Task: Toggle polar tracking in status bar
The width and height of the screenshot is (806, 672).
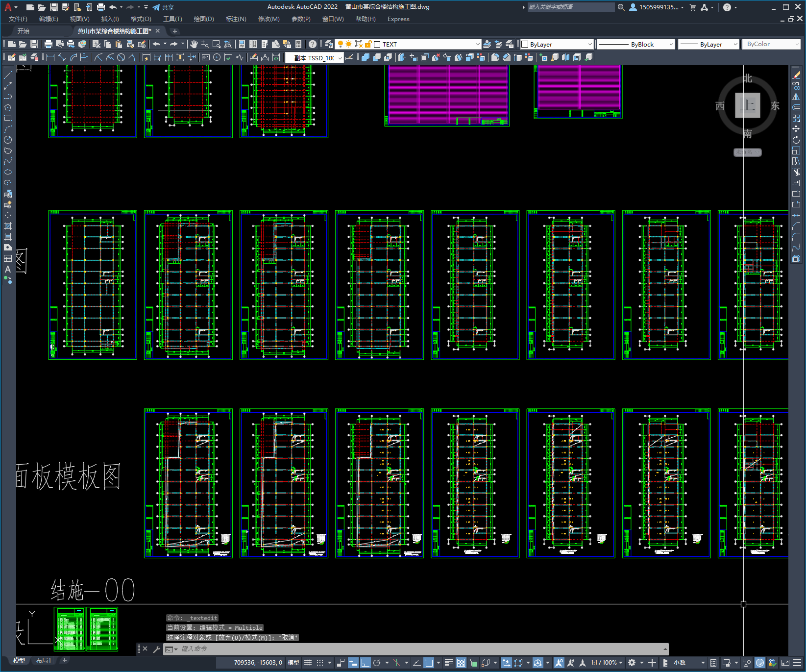Action: pyautogui.click(x=377, y=663)
